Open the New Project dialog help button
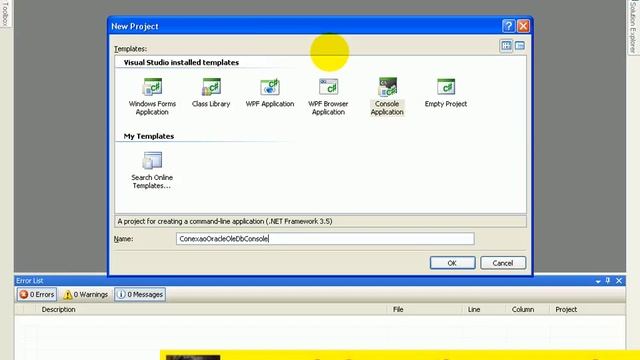Screen dimensions: 640x360 pyautogui.click(x=508, y=26)
